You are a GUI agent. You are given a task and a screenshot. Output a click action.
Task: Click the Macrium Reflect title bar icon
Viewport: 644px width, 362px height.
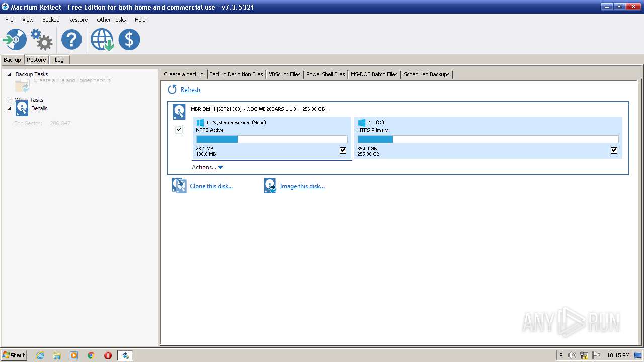5,7
